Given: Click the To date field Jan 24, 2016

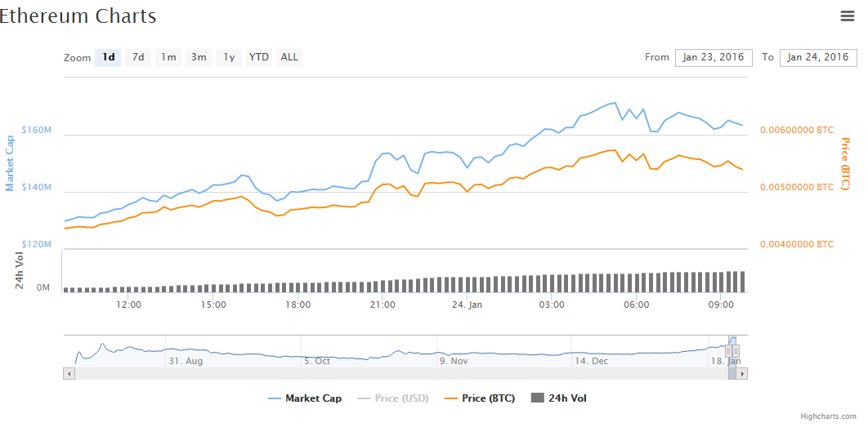Looking at the screenshot, I should [818, 57].
